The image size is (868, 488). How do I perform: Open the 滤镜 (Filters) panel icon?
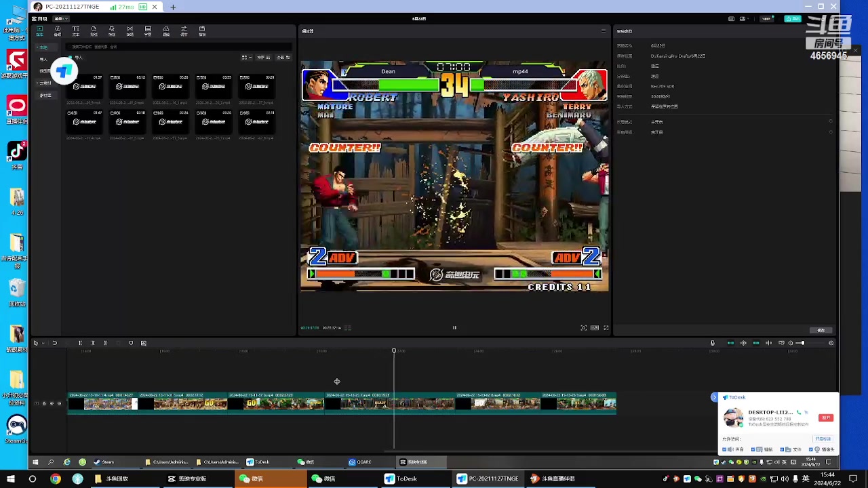tap(165, 30)
